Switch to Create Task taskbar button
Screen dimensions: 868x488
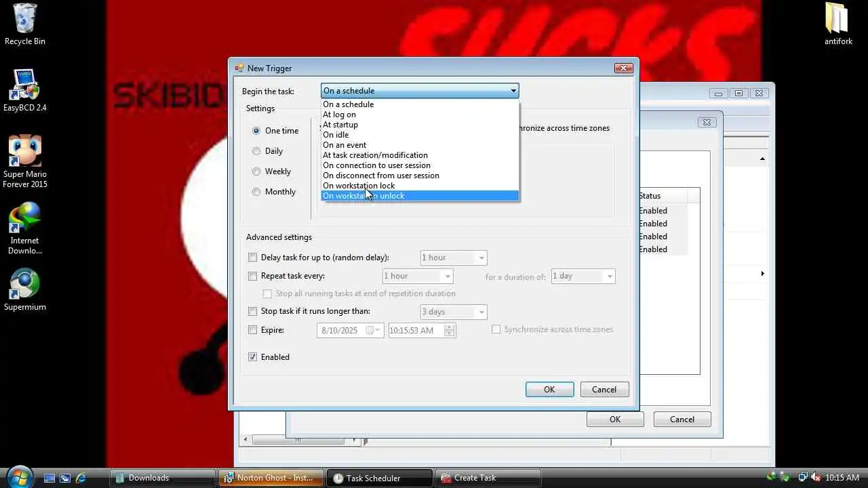[488, 478]
